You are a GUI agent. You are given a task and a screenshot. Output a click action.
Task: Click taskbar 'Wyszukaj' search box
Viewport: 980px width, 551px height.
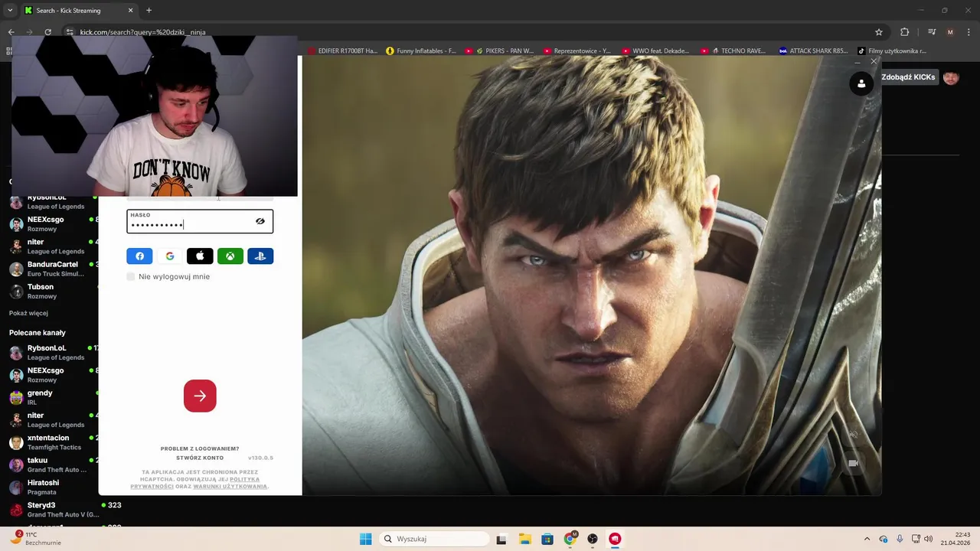pos(435,539)
